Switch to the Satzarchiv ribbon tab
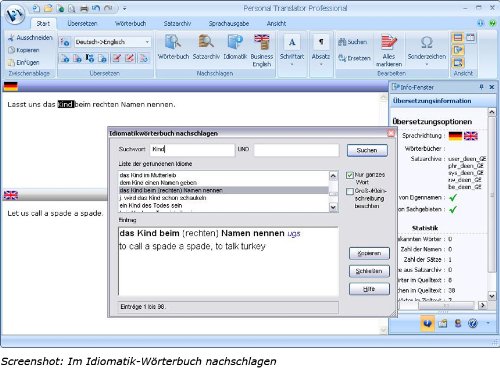 (177, 23)
